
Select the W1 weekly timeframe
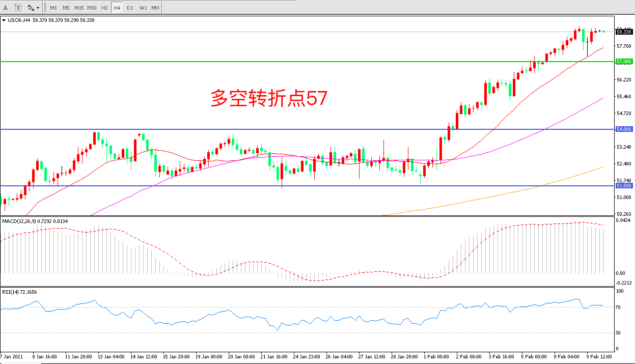(x=143, y=8)
